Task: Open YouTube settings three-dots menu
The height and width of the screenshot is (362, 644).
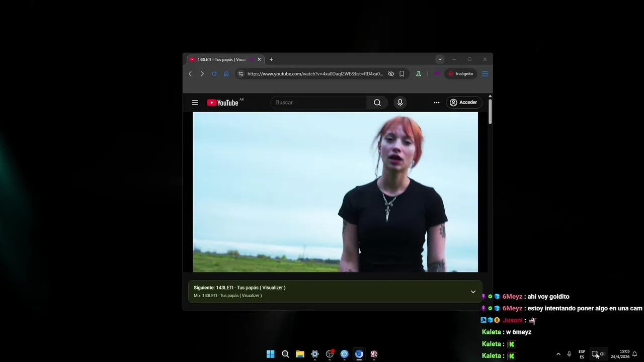Action: click(437, 103)
